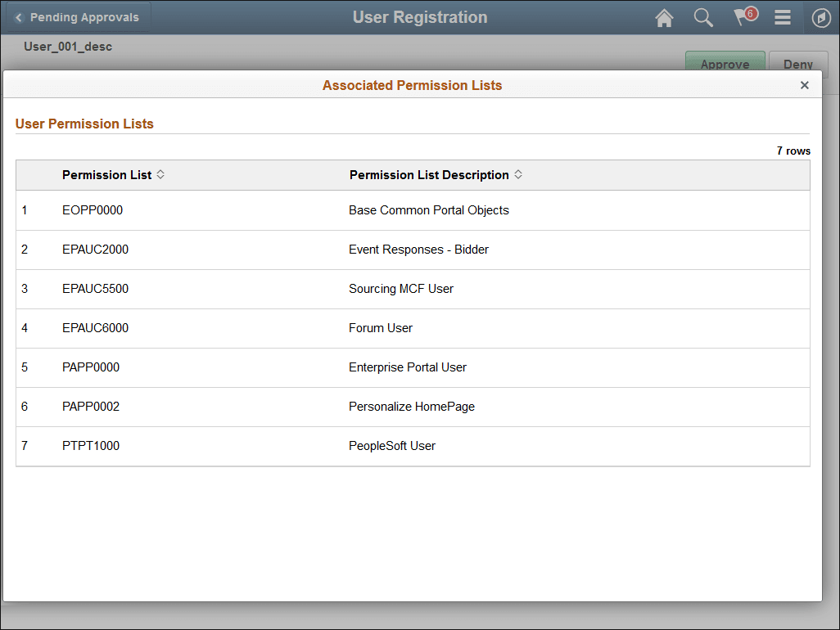Open Personalize HomePage permission details
This screenshot has height=630, width=840.
click(412, 407)
